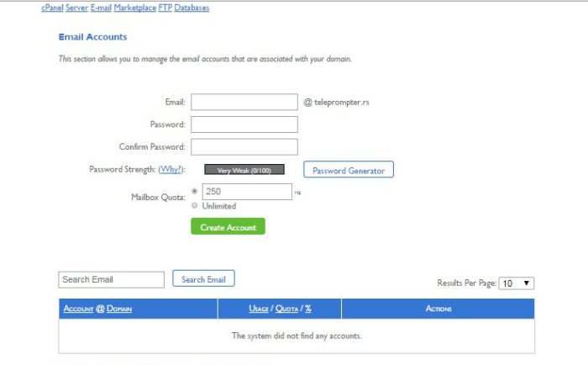The height and width of the screenshot is (365, 588).
Task: Click the Search Email text box
Action: point(111,279)
